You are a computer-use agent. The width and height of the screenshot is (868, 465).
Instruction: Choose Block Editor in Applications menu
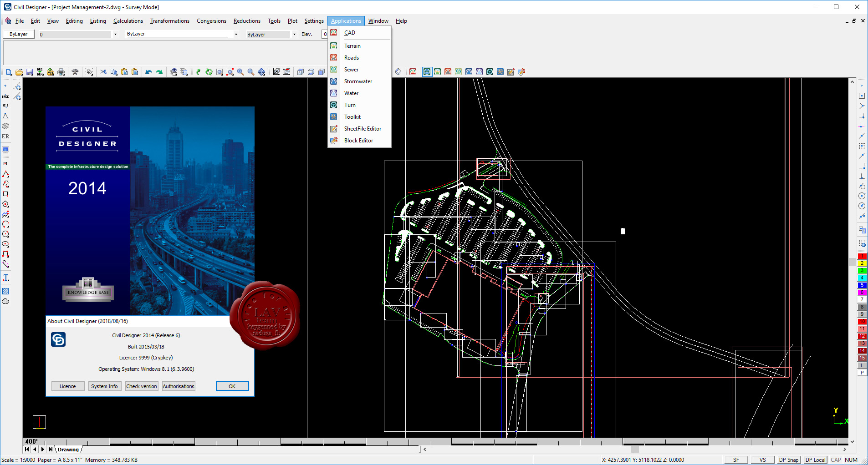(359, 141)
